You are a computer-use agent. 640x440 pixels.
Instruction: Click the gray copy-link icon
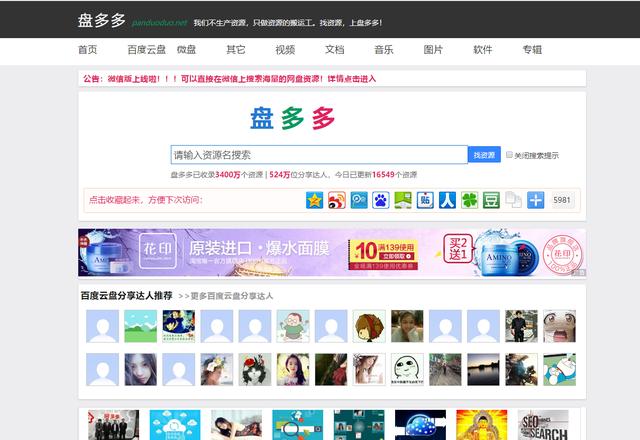click(513, 200)
